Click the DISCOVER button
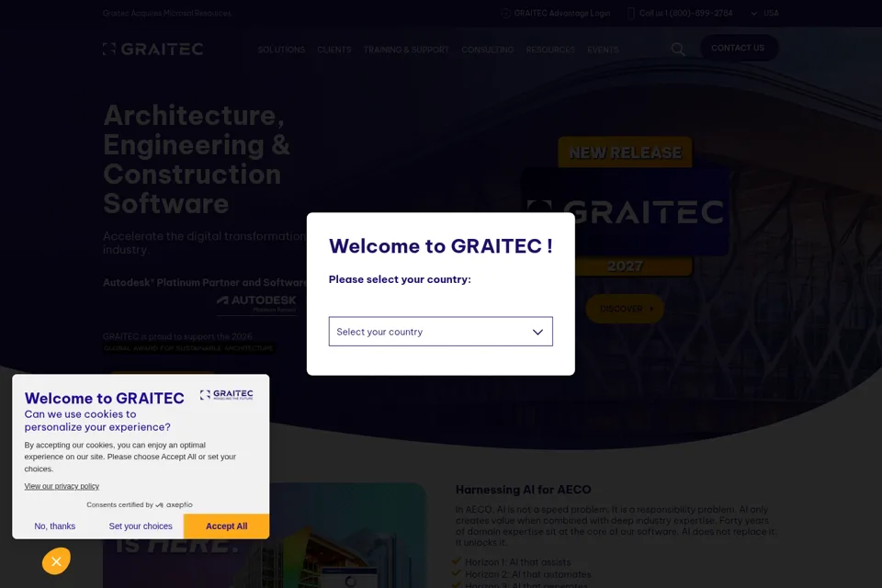Screen dimensions: 882x588 coord(625,309)
